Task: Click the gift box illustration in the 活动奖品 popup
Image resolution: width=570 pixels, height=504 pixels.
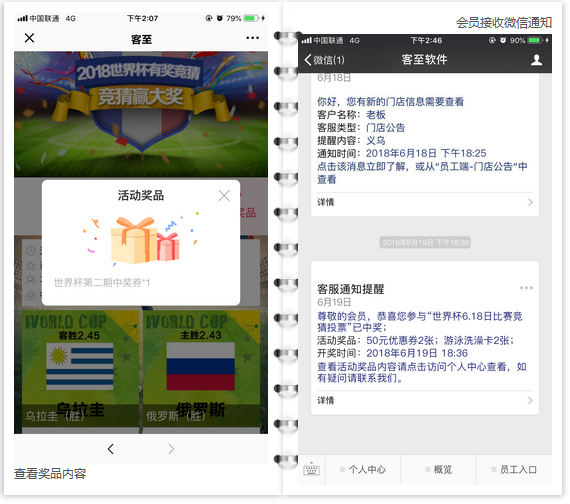Action: tap(145, 240)
